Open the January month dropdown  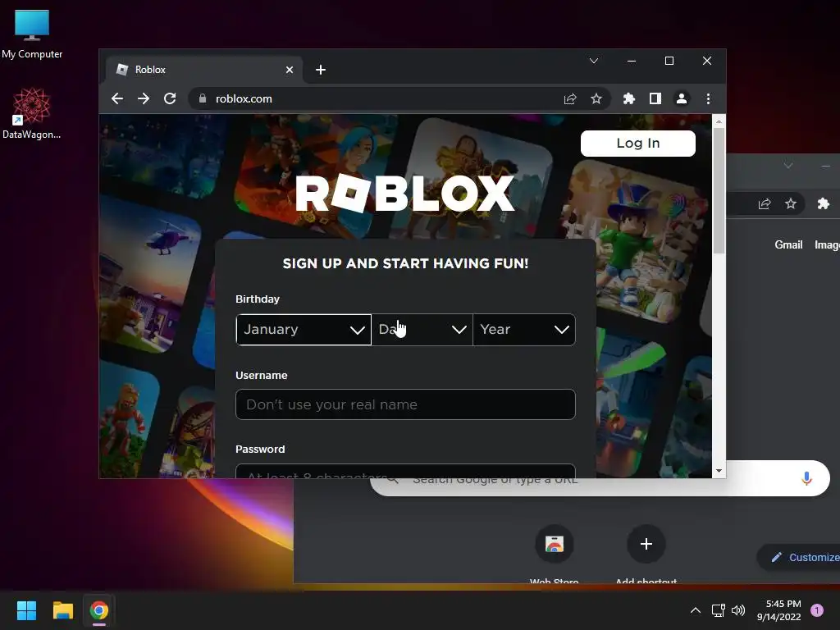point(304,330)
